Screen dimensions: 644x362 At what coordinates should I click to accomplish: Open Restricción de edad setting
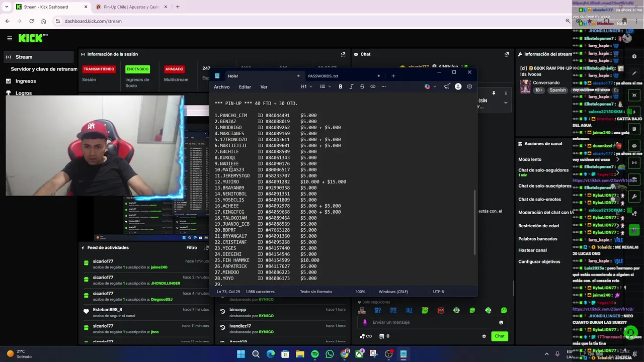coord(538,226)
